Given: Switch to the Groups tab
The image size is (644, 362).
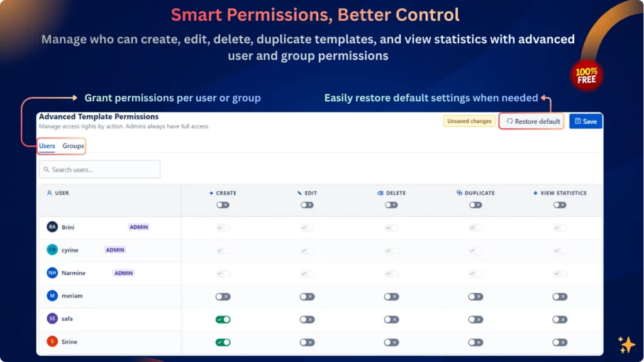Looking at the screenshot, I should point(73,146).
